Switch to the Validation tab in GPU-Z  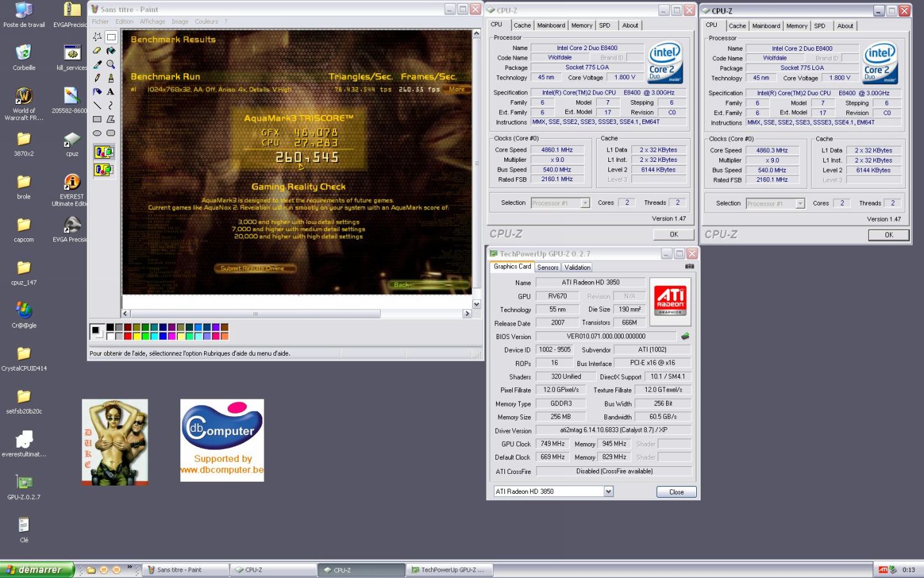(577, 267)
